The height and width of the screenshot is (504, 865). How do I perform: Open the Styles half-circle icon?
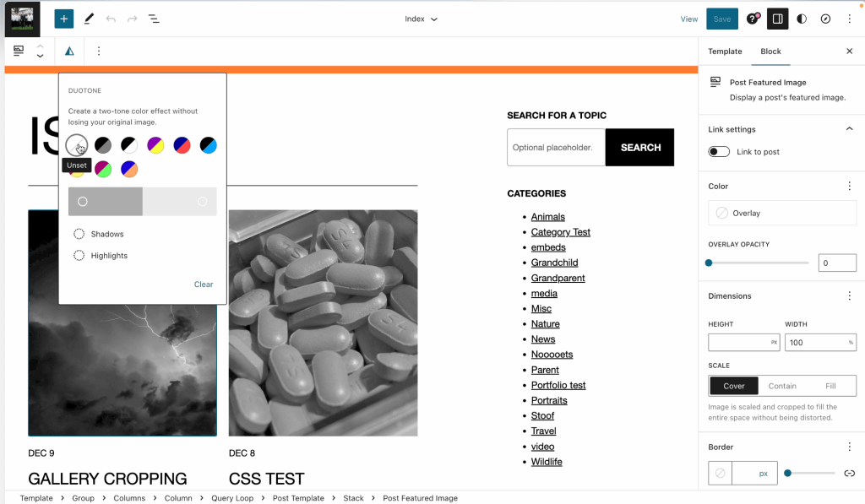coord(802,19)
